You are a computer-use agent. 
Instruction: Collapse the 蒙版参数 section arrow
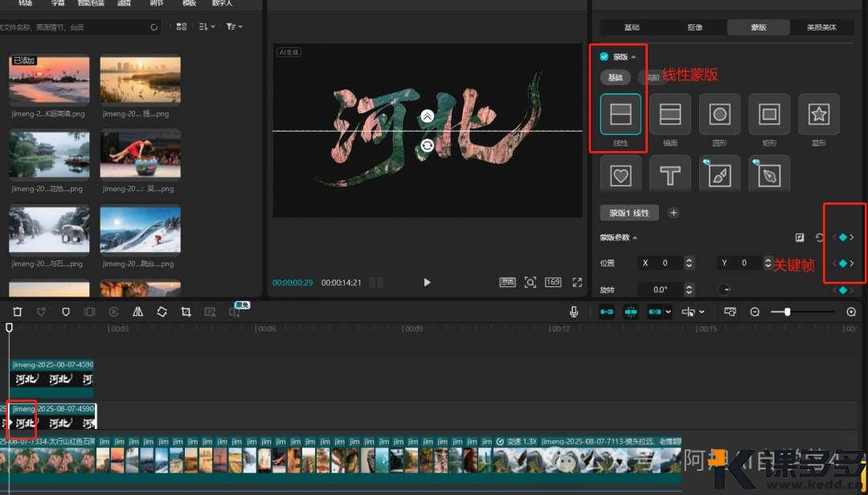(635, 238)
